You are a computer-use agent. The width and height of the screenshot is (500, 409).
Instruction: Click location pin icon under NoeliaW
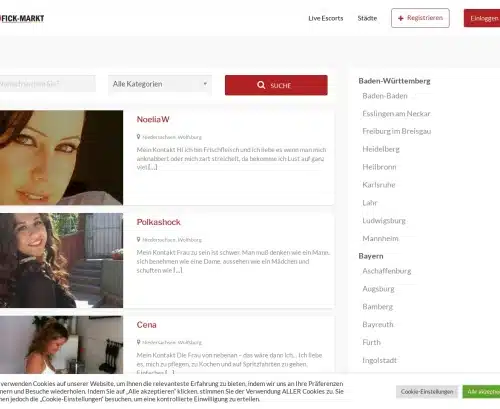(x=138, y=137)
